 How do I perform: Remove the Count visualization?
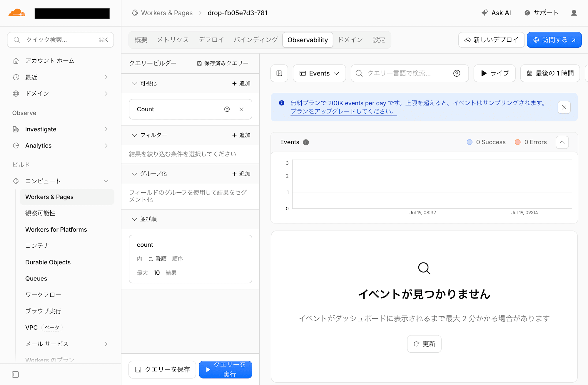point(241,109)
